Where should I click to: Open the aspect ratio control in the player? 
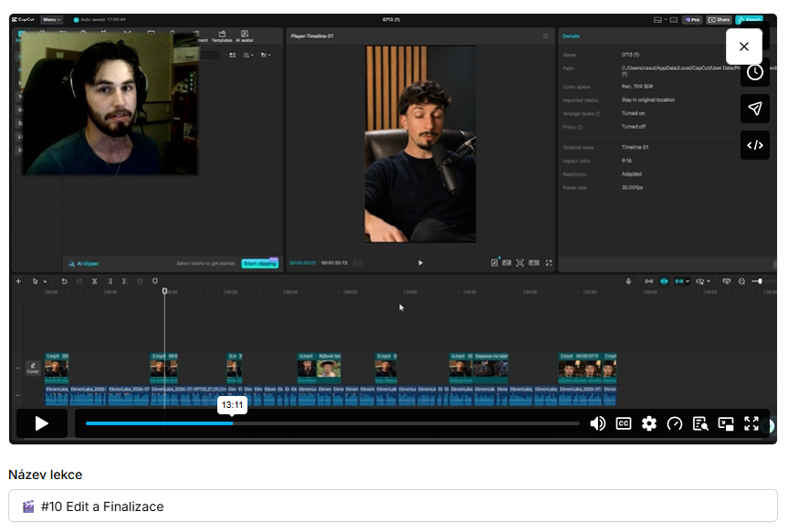(534, 263)
